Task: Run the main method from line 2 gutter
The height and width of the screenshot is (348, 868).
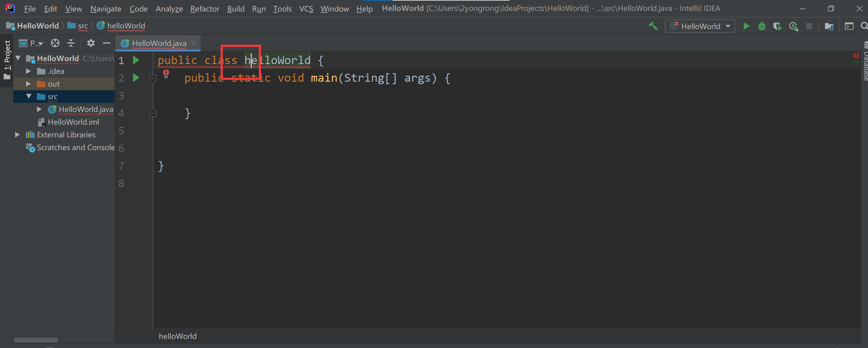Action: (136, 77)
